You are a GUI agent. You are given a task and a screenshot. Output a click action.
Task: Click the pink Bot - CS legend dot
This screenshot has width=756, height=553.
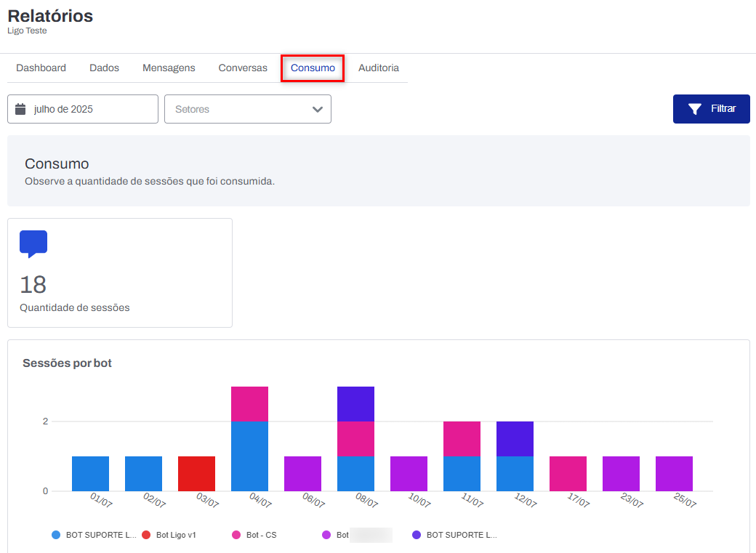click(x=236, y=535)
